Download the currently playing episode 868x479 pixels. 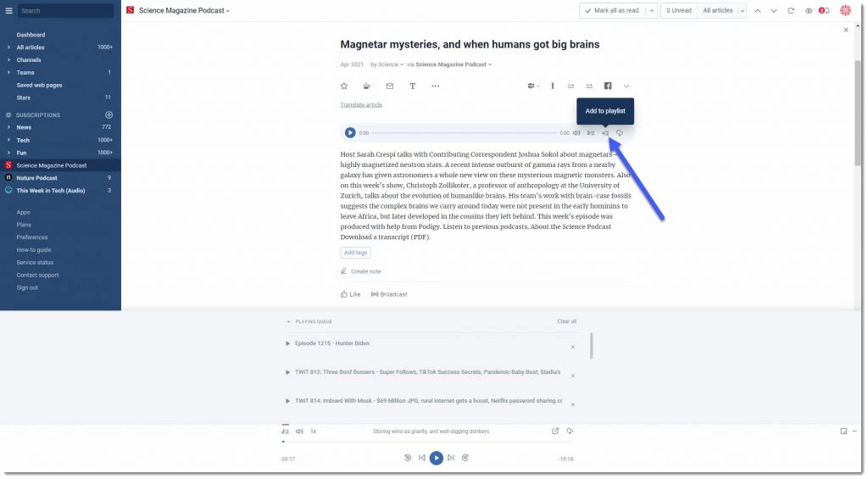(x=570, y=431)
